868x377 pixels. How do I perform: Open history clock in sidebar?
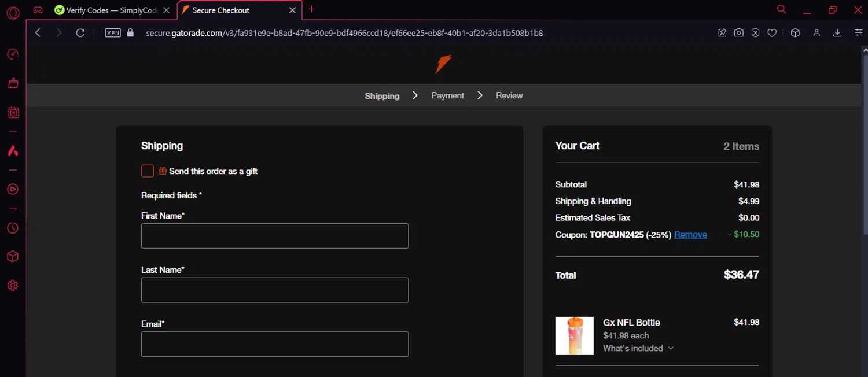pos(13,228)
